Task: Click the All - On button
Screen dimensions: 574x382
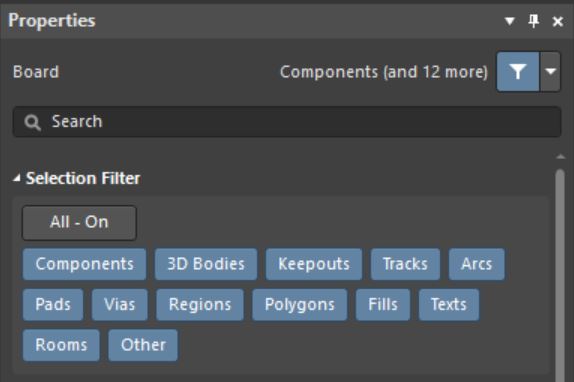Action: (x=79, y=222)
